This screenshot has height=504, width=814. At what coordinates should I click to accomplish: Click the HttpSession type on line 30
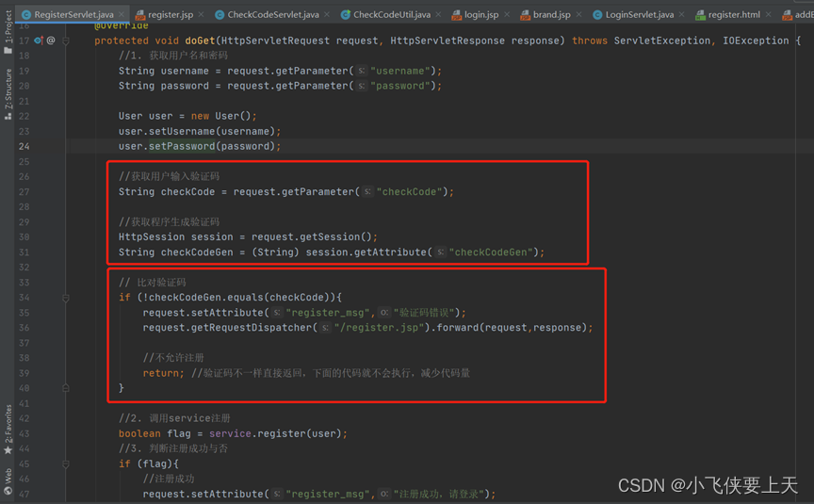(x=151, y=236)
